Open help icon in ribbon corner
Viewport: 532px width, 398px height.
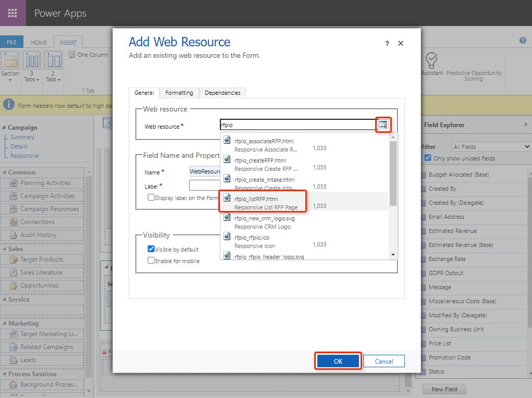tap(523, 41)
